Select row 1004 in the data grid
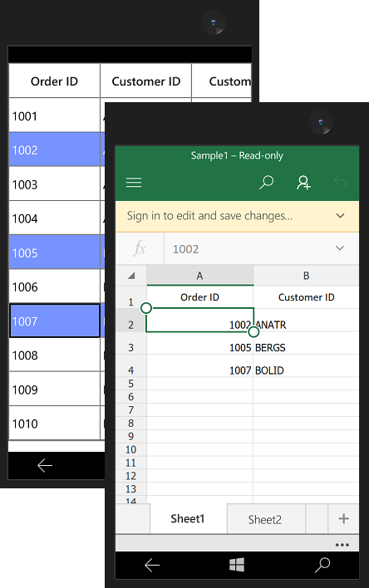The width and height of the screenshot is (369, 588). (54, 218)
